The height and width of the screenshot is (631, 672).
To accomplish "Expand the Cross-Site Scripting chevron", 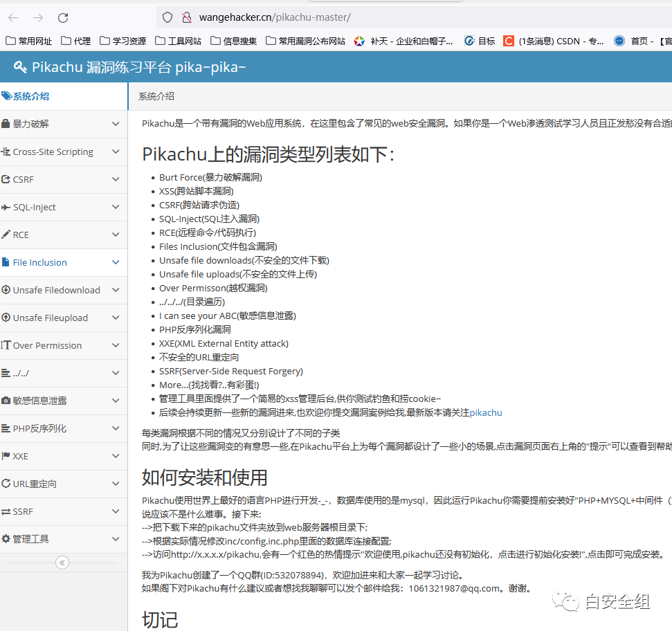I will (116, 152).
